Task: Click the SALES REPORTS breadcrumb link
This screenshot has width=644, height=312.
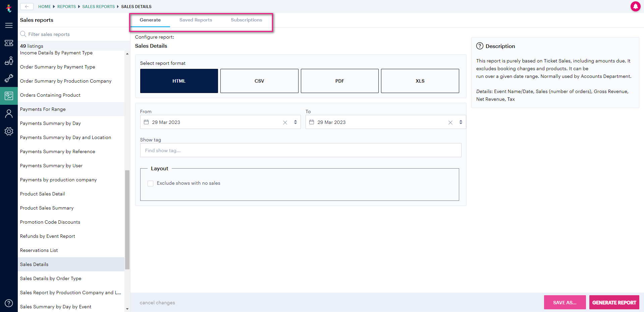Action: (x=99, y=6)
